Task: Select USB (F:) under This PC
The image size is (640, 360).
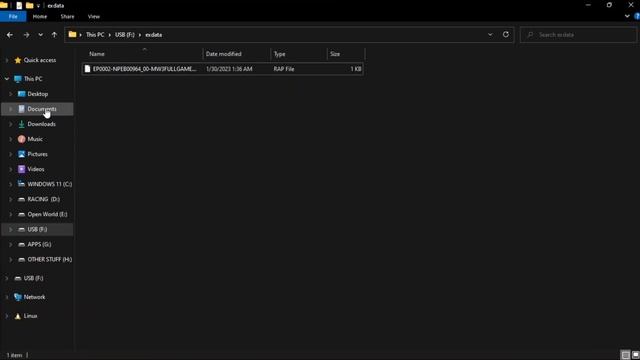Action: pyautogui.click(x=37, y=229)
